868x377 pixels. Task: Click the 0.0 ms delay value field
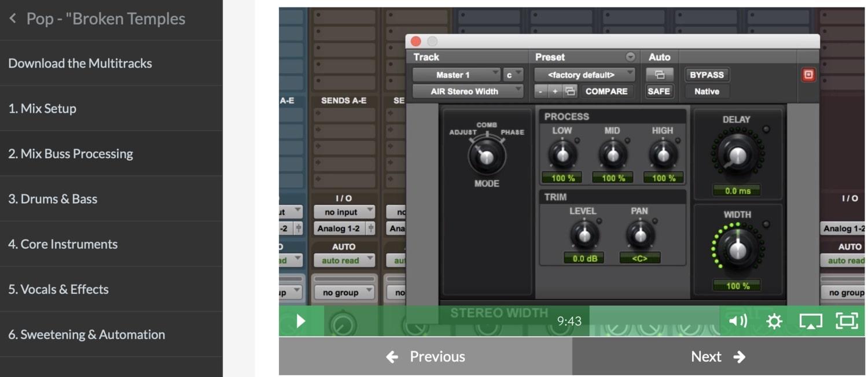(x=737, y=190)
